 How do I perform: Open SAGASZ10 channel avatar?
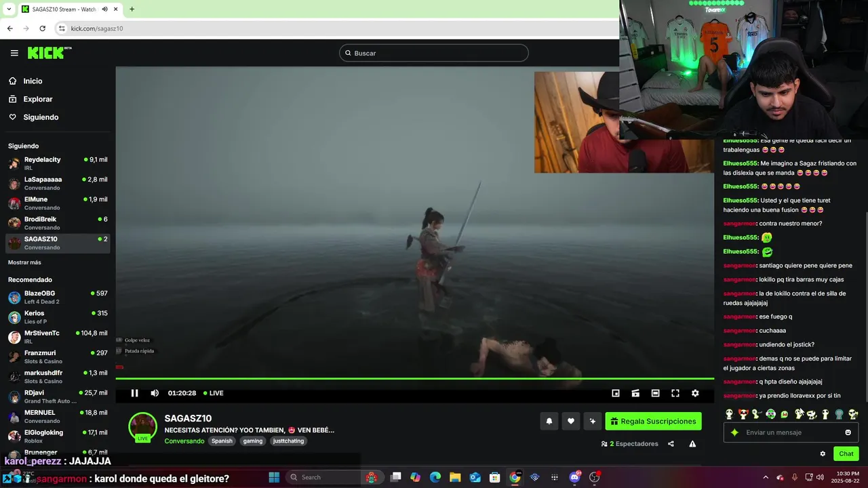pyautogui.click(x=143, y=427)
